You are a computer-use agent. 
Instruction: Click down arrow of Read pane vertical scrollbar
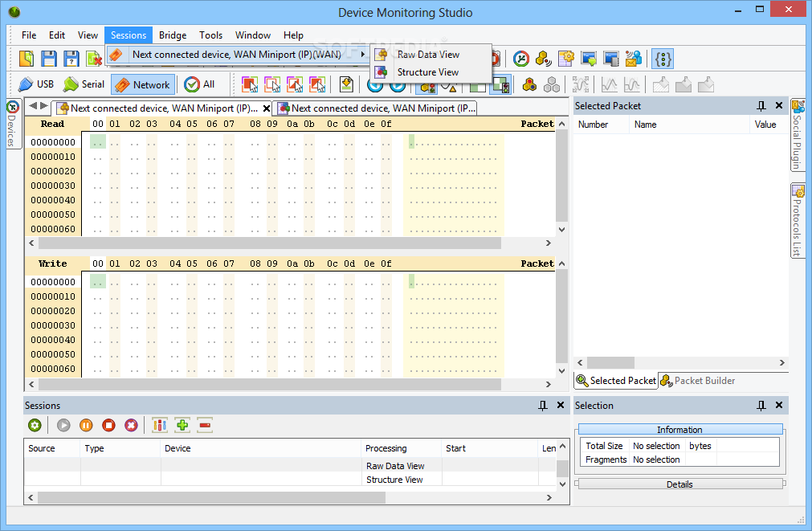562,229
